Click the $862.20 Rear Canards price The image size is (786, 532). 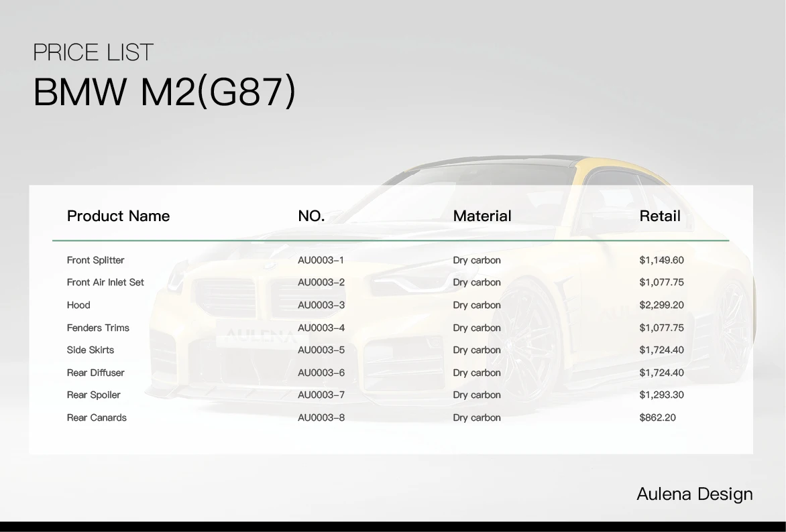point(657,417)
